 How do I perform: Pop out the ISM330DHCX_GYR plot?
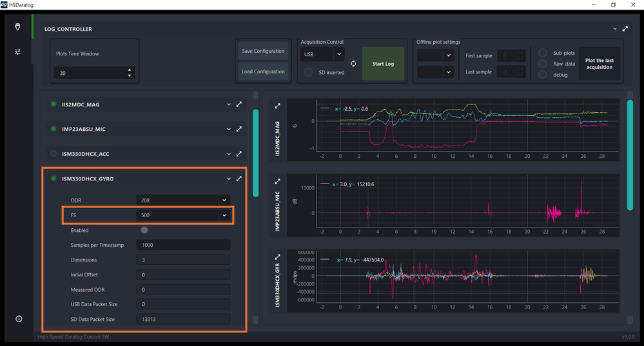coord(278,257)
